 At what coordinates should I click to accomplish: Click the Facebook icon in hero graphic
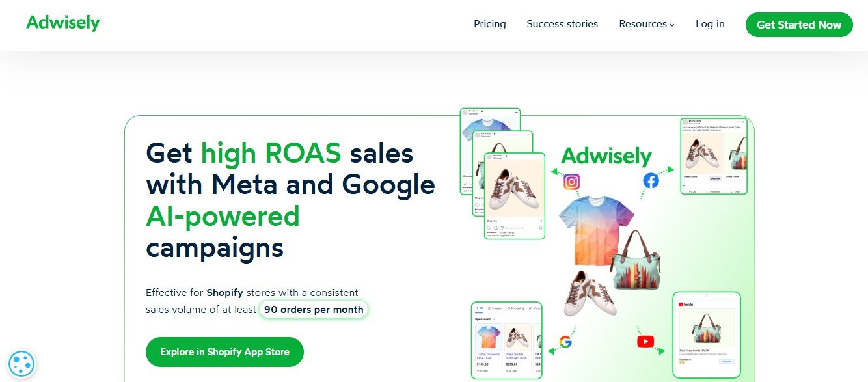(x=651, y=180)
